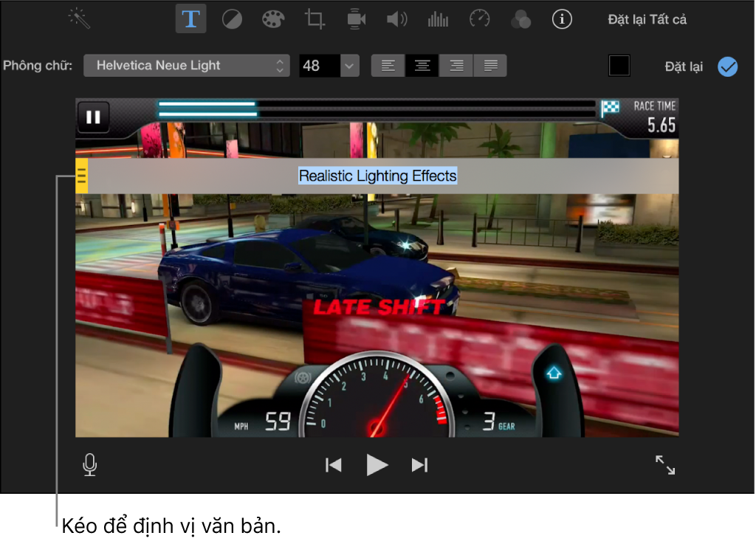Select the Title text settings icon
Screen dimensions: 756x544
pos(190,18)
